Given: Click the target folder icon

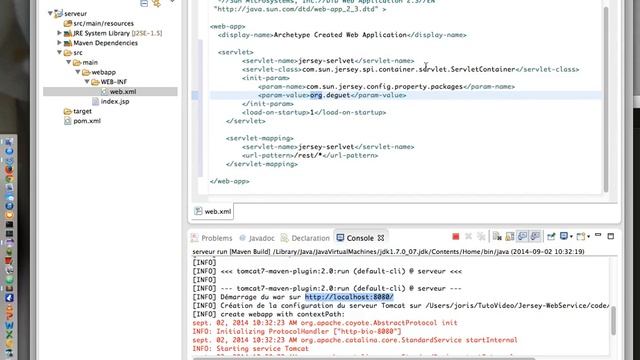Looking at the screenshot, I should (x=68, y=111).
